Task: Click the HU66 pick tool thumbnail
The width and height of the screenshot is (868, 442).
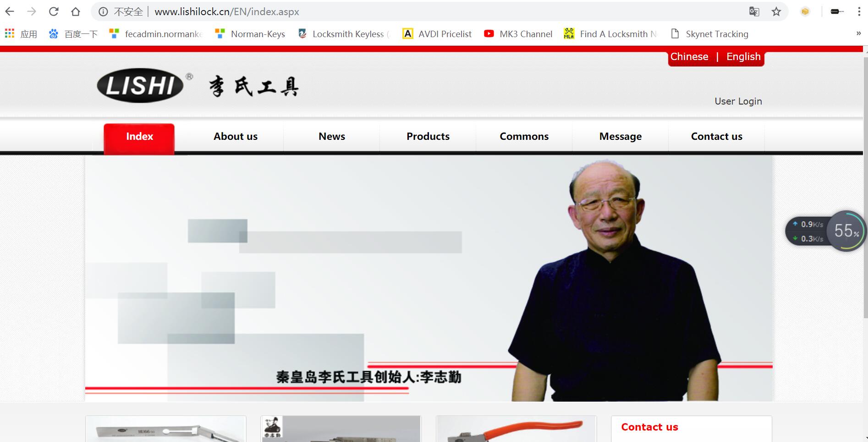Action: tap(166, 429)
